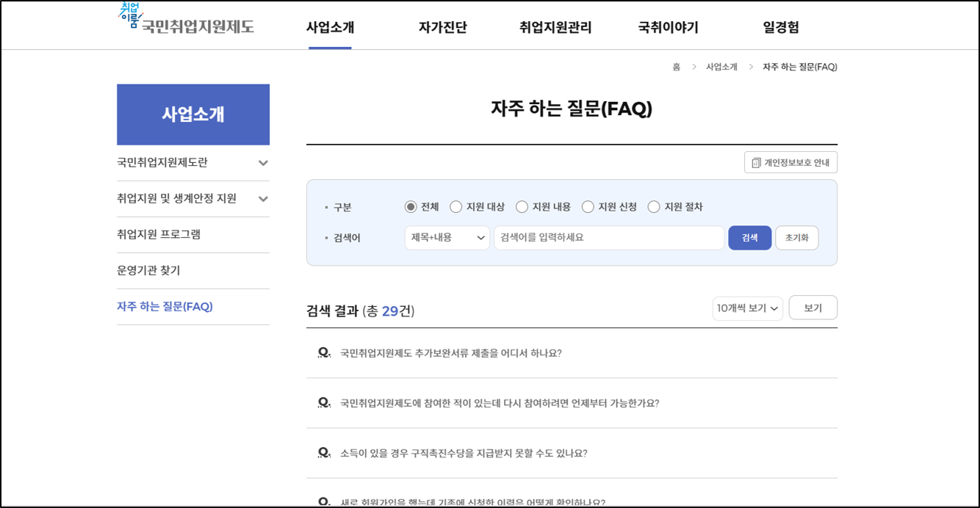Screen dimensions: 980x508
Task: Click the 검색 search button
Action: click(749, 237)
